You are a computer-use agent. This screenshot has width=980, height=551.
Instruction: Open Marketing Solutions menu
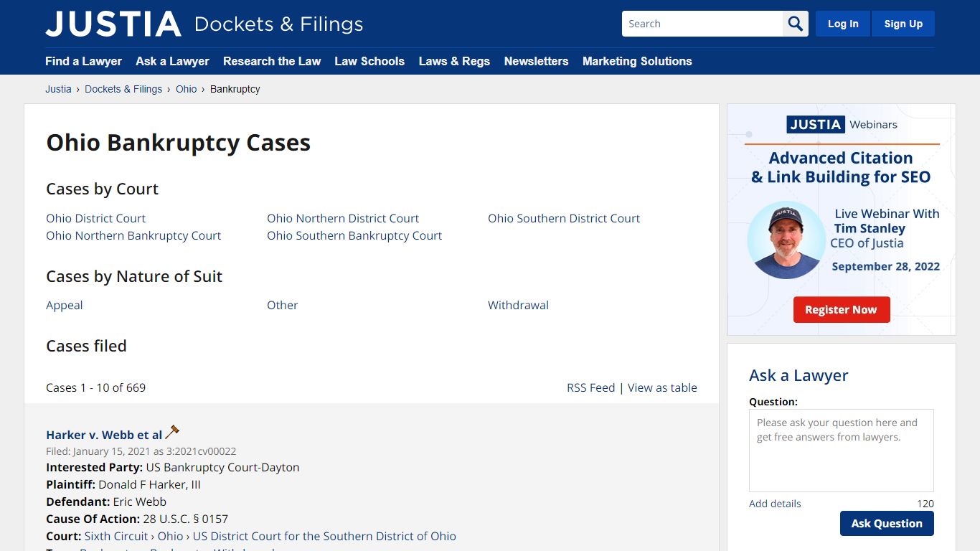point(637,61)
